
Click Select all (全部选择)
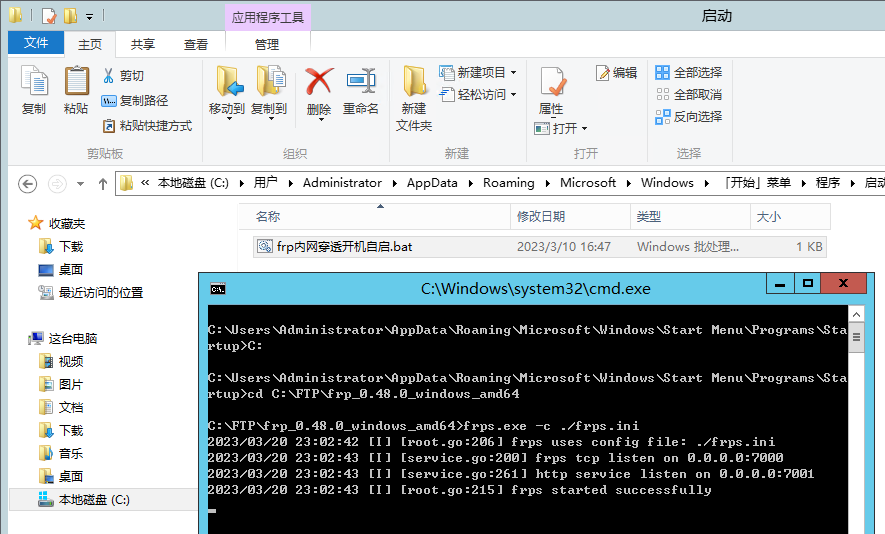point(689,72)
